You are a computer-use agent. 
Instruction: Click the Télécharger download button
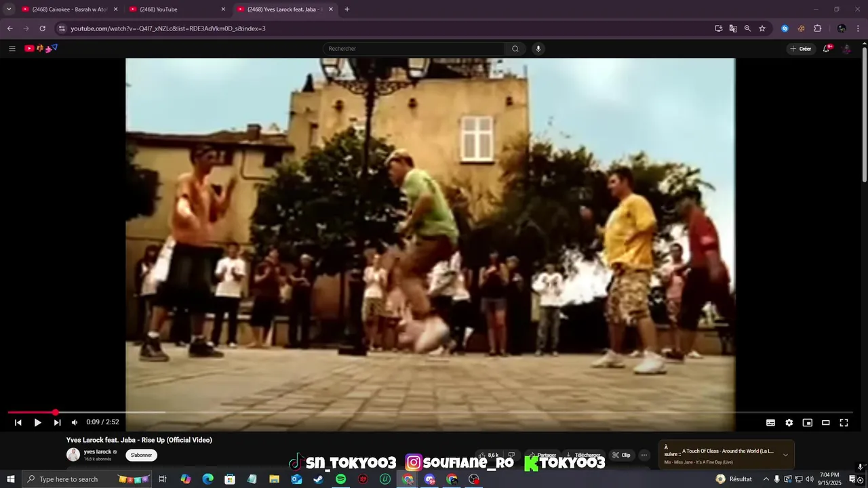click(584, 455)
